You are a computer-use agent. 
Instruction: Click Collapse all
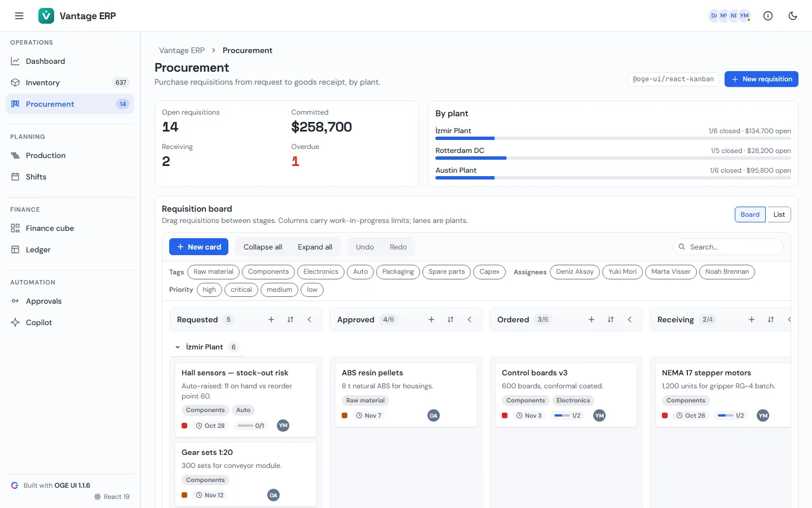[263, 247]
